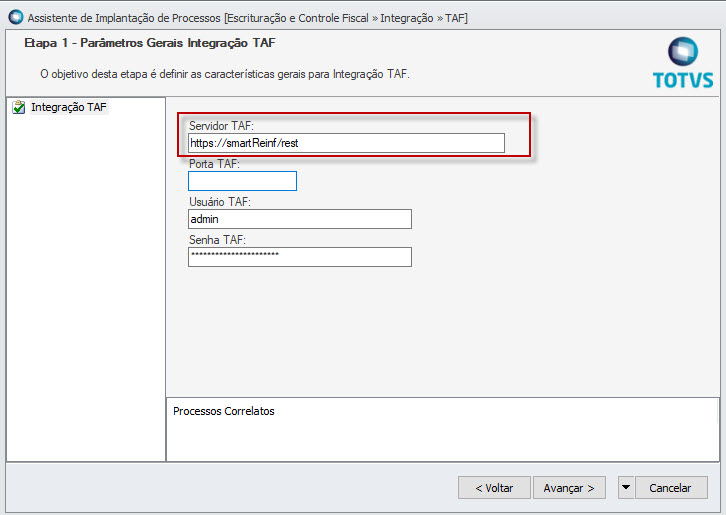Click the TOTVS app icon in title bar
The height and width of the screenshot is (515, 726).
click(16, 18)
